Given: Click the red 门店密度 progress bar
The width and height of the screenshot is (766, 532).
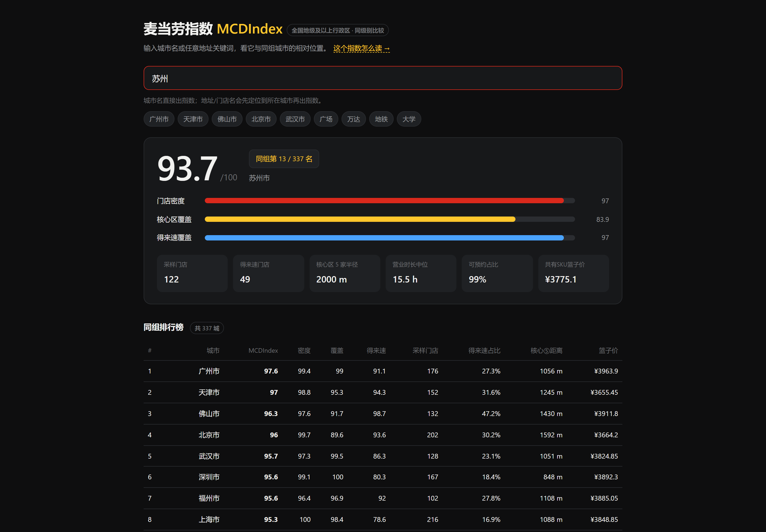Looking at the screenshot, I should point(390,201).
